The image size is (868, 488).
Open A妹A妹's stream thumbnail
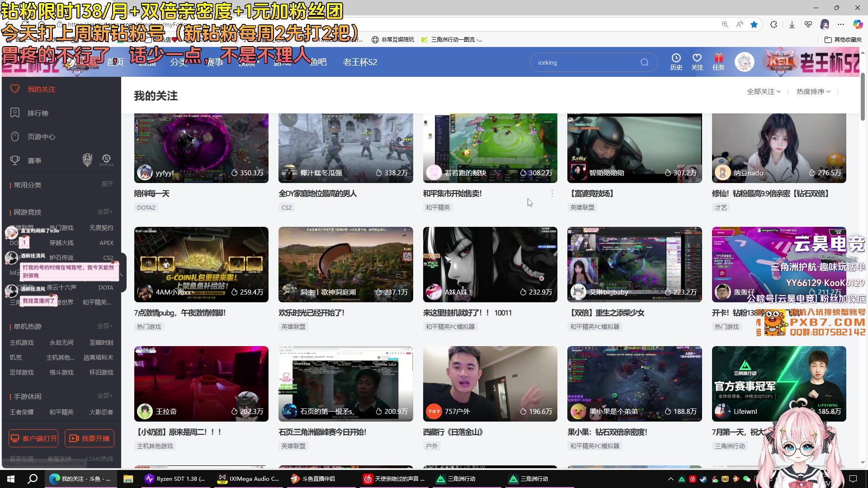(x=490, y=264)
